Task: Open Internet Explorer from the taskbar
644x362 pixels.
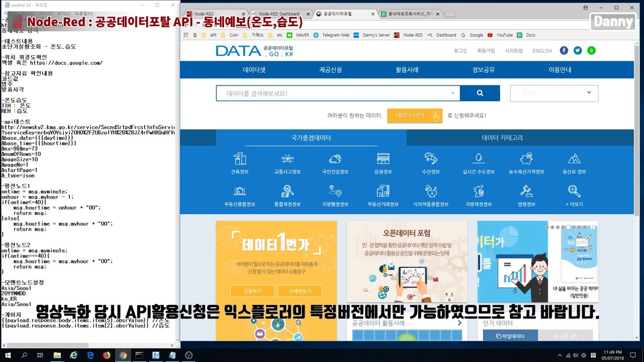Action: [x=74, y=355]
